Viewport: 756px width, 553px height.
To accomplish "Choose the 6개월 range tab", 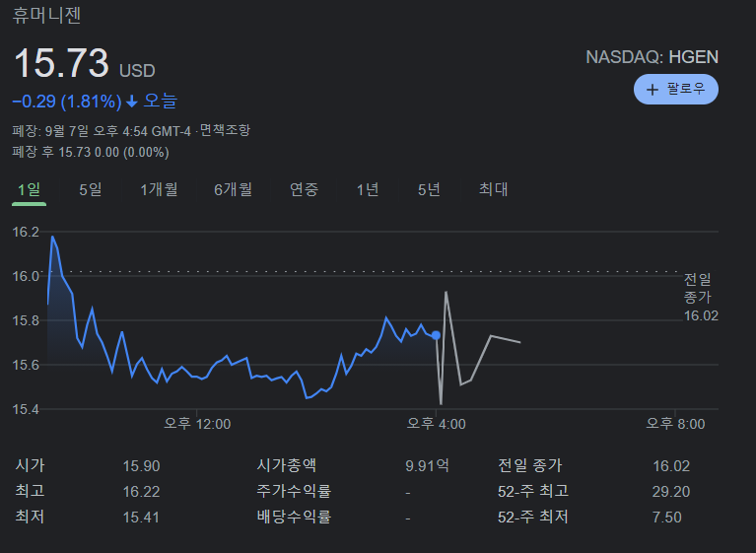I will (233, 189).
